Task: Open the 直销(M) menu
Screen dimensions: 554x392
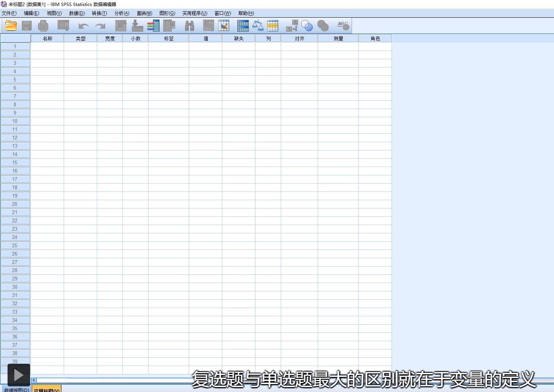Action: (144, 13)
